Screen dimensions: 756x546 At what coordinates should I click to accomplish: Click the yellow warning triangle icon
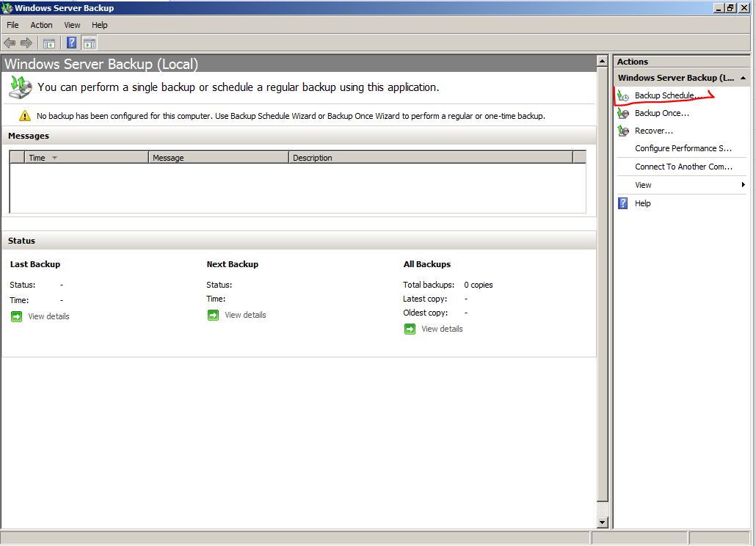[25, 116]
